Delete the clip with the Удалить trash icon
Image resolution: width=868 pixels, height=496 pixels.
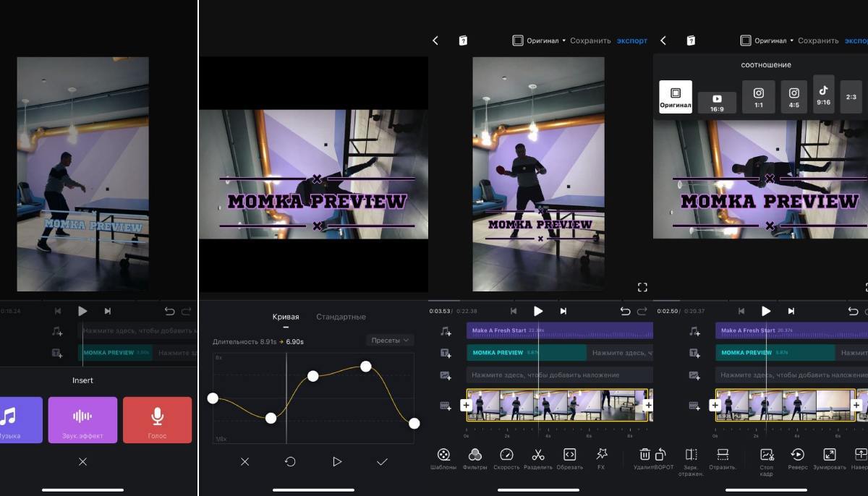click(x=645, y=455)
